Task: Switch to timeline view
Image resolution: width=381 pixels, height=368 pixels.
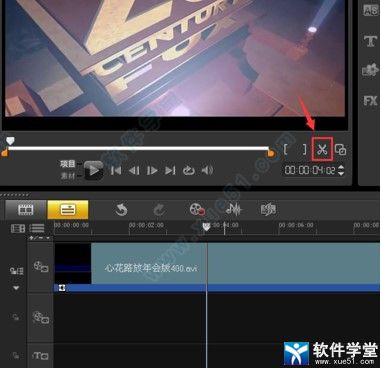Action: [x=68, y=210]
